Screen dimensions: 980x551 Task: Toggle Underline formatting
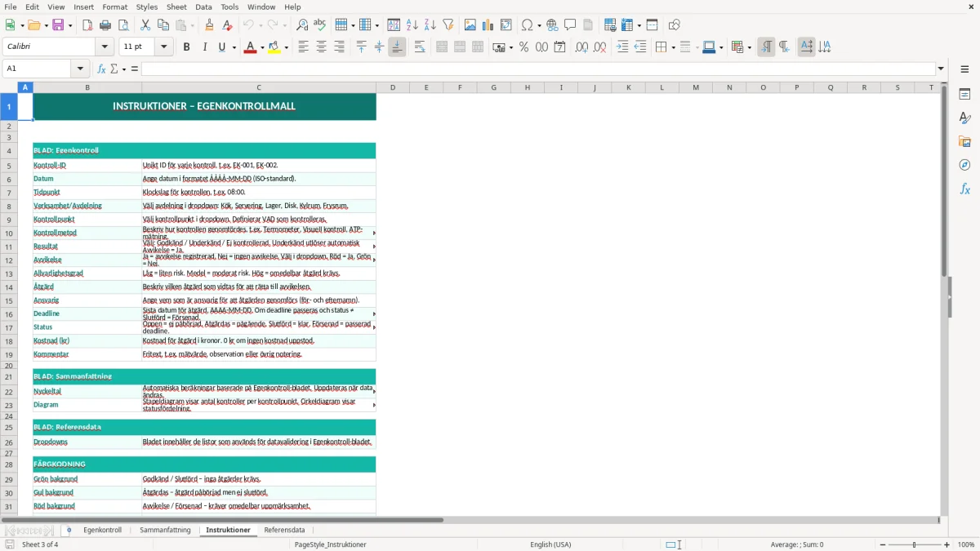click(x=221, y=47)
